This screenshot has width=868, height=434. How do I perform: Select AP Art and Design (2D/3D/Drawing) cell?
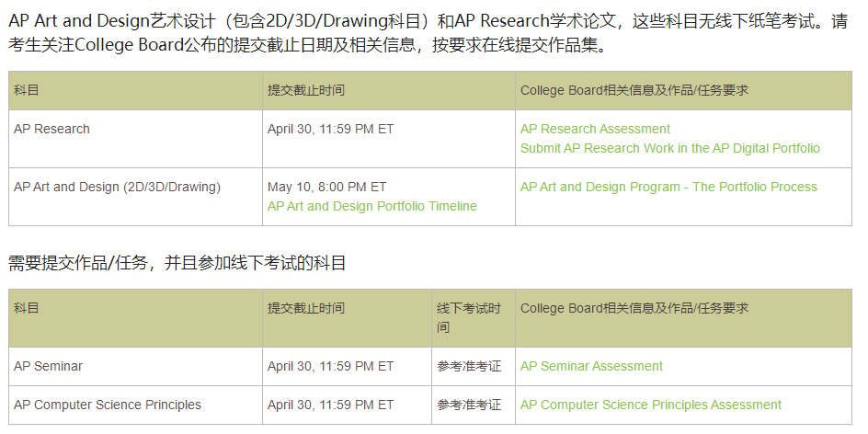pos(136,197)
